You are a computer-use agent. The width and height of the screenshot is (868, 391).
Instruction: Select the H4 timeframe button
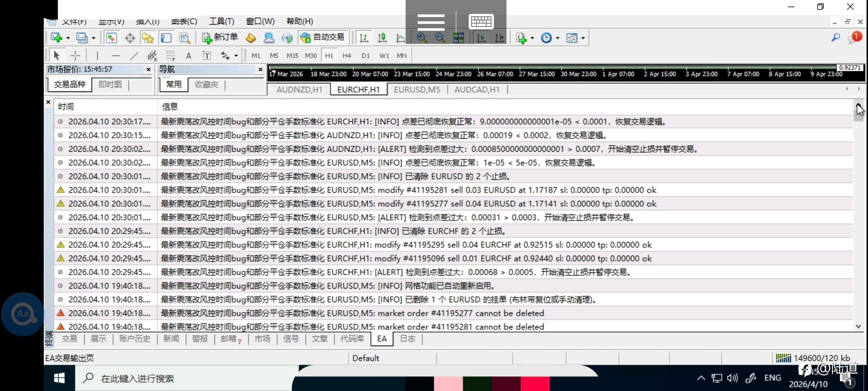coord(346,56)
